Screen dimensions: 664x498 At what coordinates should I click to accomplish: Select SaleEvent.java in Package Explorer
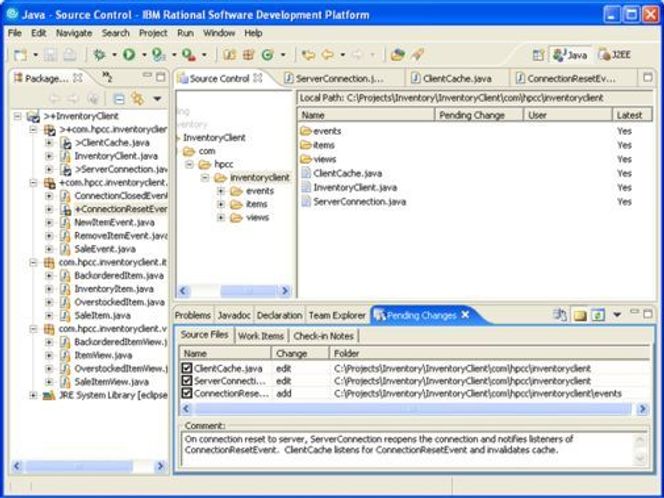(98, 249)
